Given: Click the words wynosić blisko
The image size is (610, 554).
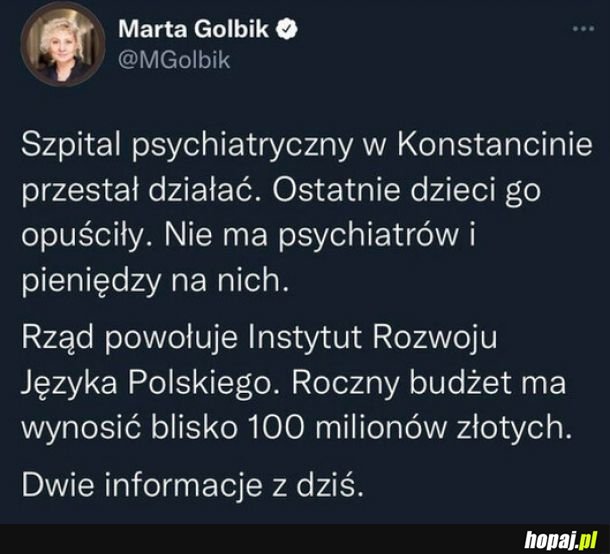Looking at the screenshot, I should [x=129, y=428].
